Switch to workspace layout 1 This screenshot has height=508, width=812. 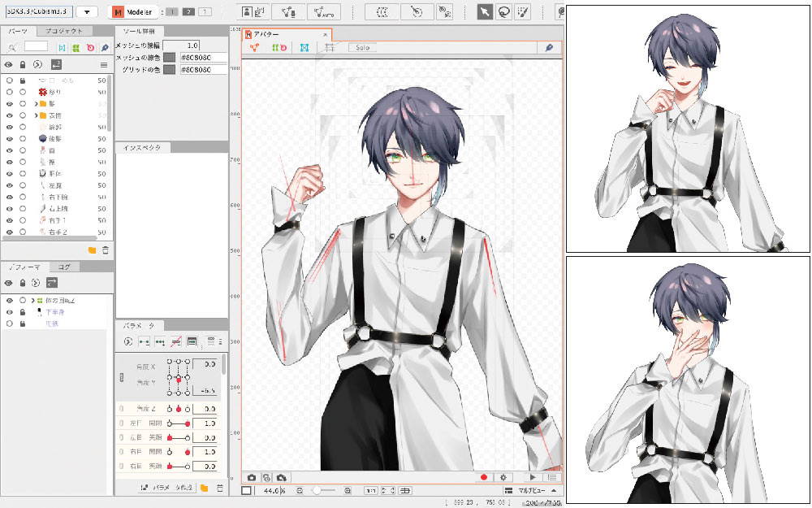[x=172, y=11]
